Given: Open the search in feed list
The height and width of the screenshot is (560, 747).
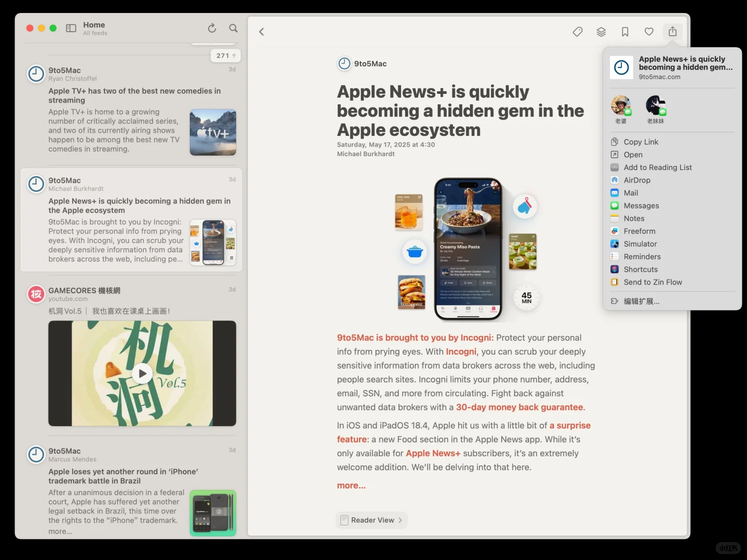Looking at the screenshot, I should (233, 28).
